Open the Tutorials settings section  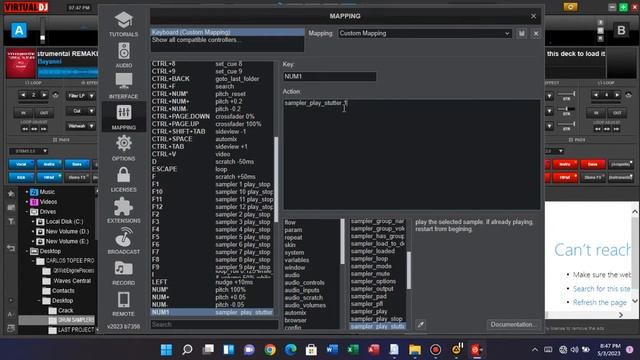click(124, 24)
